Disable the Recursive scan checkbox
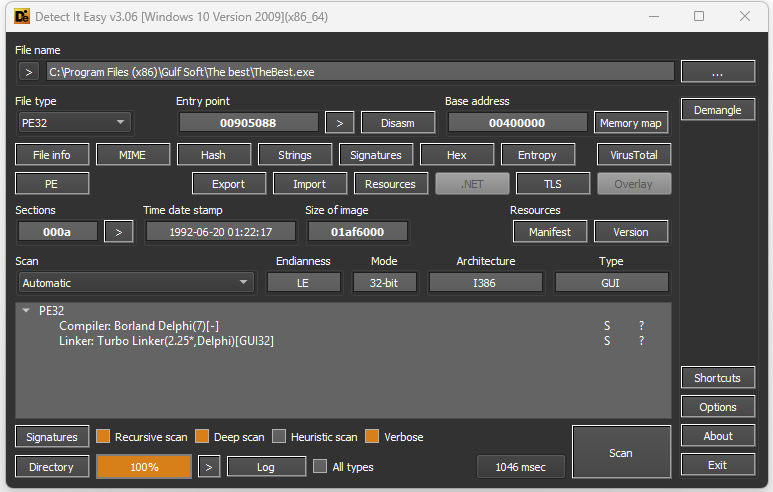773x492 pixels. click(103, 436)
